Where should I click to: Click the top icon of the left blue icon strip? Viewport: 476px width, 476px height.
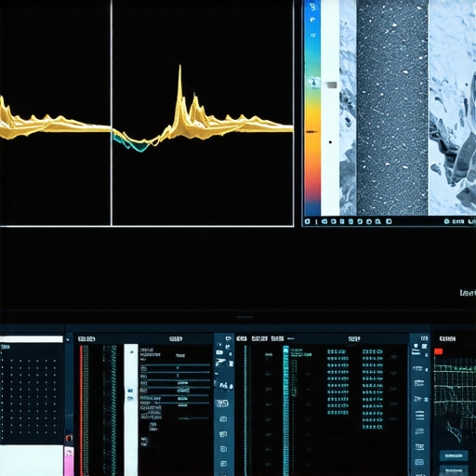click(x=229, y=338)
